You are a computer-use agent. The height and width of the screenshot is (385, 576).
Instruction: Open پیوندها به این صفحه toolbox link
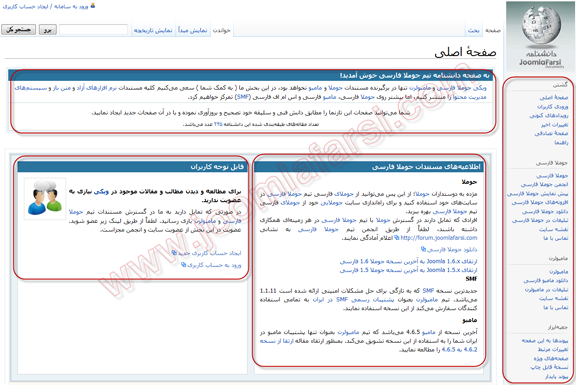click(545, 341)
